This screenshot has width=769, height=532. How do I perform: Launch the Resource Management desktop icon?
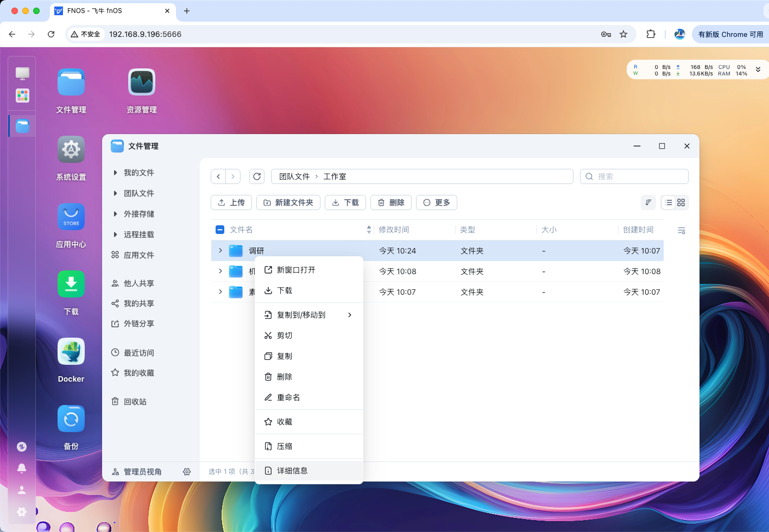click(142, 83)
